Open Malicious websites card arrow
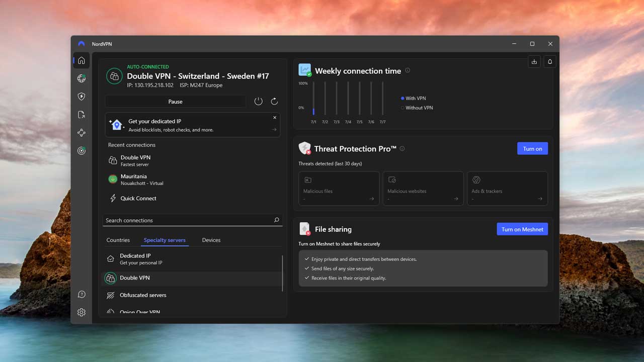This screenshot has height=362, width=644. tap(456, 199)
